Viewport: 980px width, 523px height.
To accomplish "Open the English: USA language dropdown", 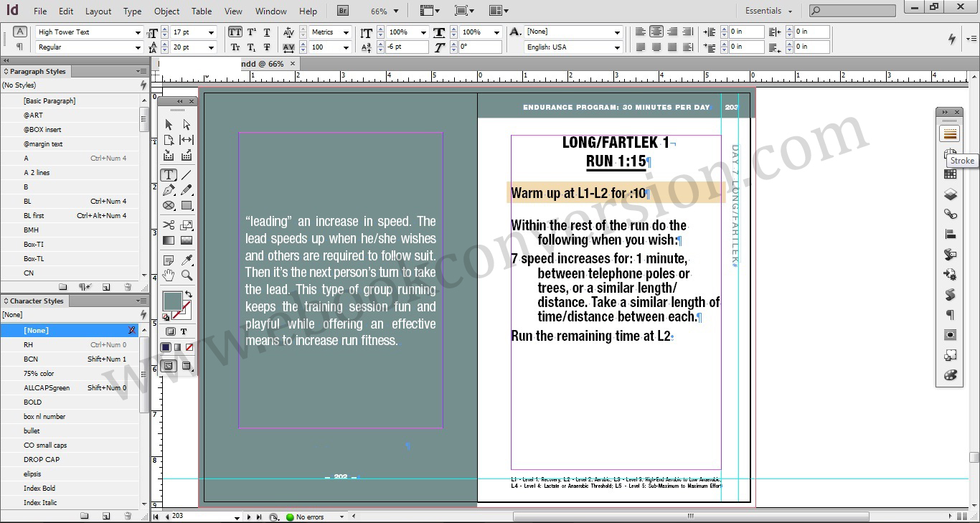I will click(x=617, y=47).
